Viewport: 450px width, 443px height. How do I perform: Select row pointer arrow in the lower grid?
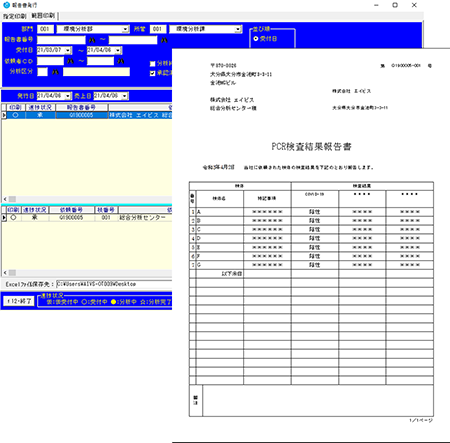pos(4,218)
